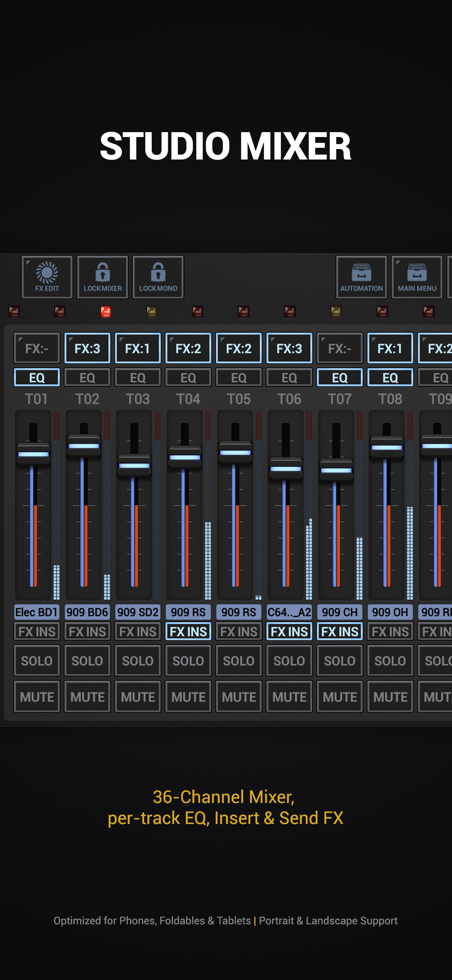Click the pan indicator above track T07

tap(290, 312)
